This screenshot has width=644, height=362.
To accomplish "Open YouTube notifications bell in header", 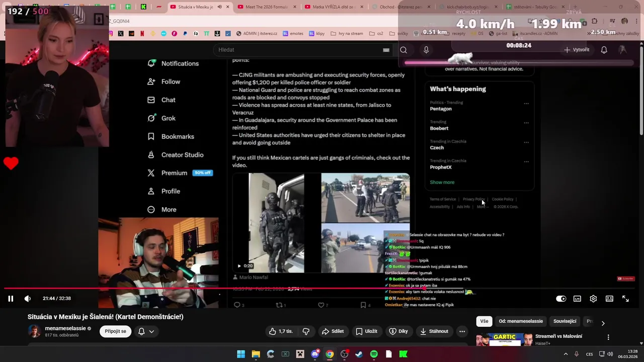I will 604,50.
